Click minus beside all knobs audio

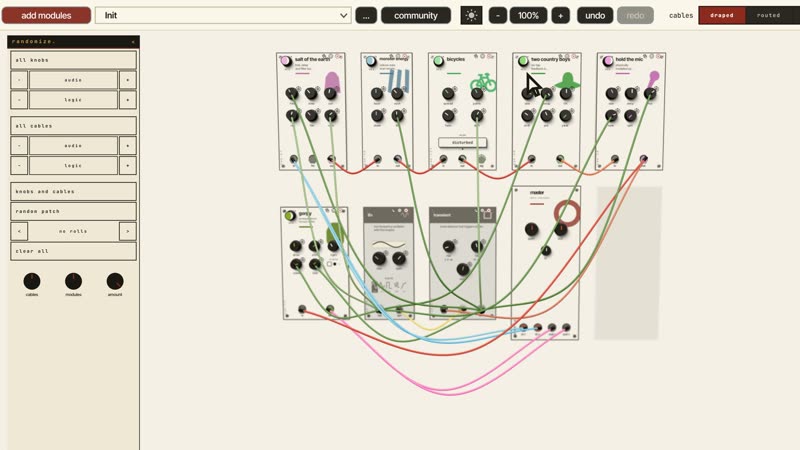click(19, 80)
